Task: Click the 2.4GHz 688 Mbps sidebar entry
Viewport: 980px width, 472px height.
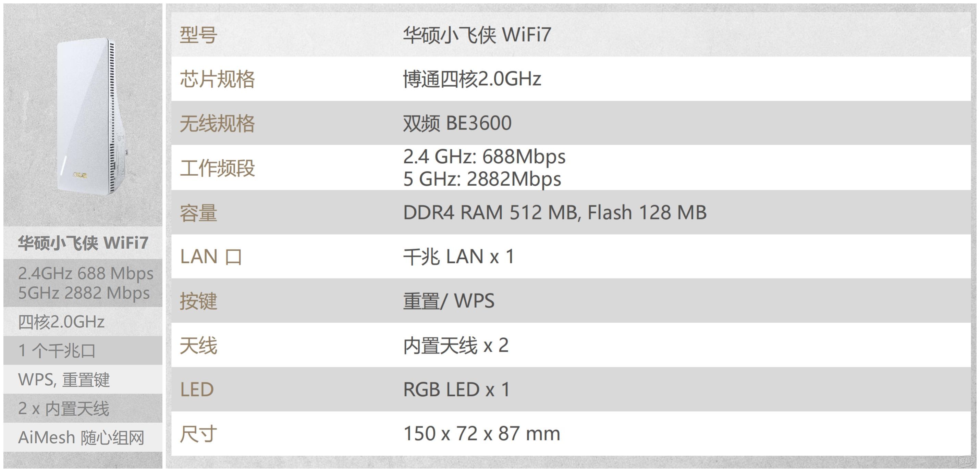Action: [86, 273]
